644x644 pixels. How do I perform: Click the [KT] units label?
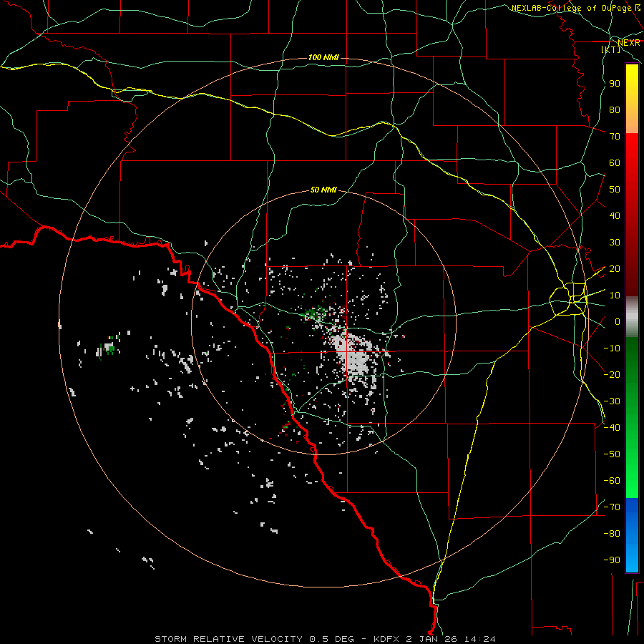click(x=611, y=49)
